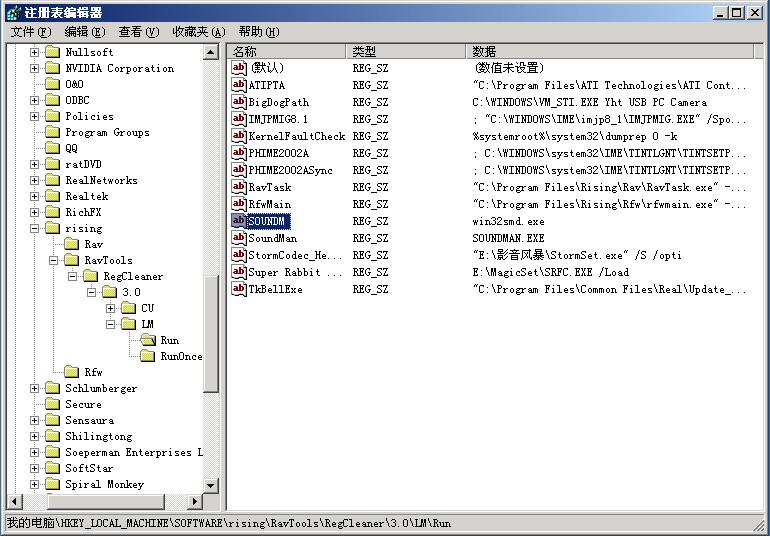This screenshot has width=770, height=536.
Task: Expand the ODBC key
Action: tap(34, 100)
